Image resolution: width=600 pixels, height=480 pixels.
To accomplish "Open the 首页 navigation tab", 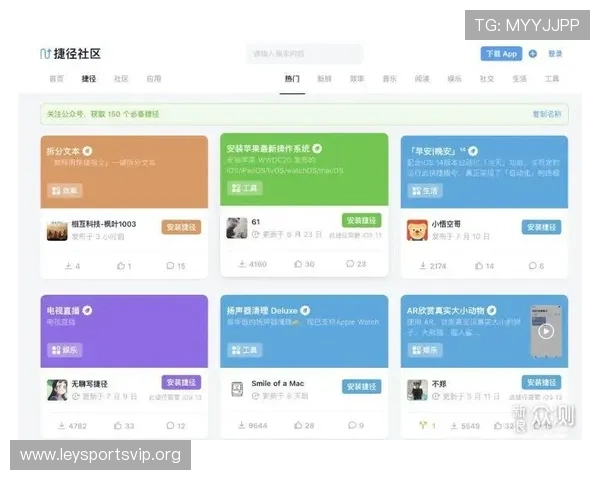I will pyautogui.click(x=57, y=79).
